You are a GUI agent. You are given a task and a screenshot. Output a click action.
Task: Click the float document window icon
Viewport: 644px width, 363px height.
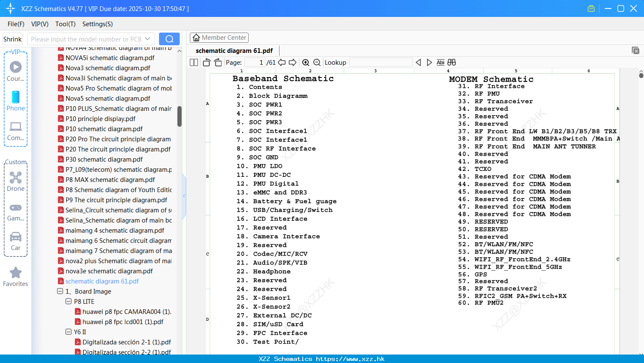(x=636, y=50)
